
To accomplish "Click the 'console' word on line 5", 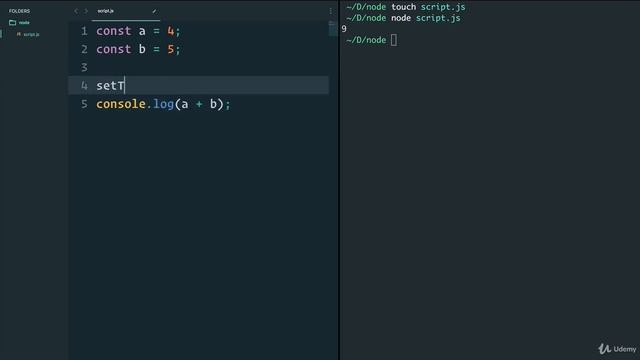I will click(121, 104).
